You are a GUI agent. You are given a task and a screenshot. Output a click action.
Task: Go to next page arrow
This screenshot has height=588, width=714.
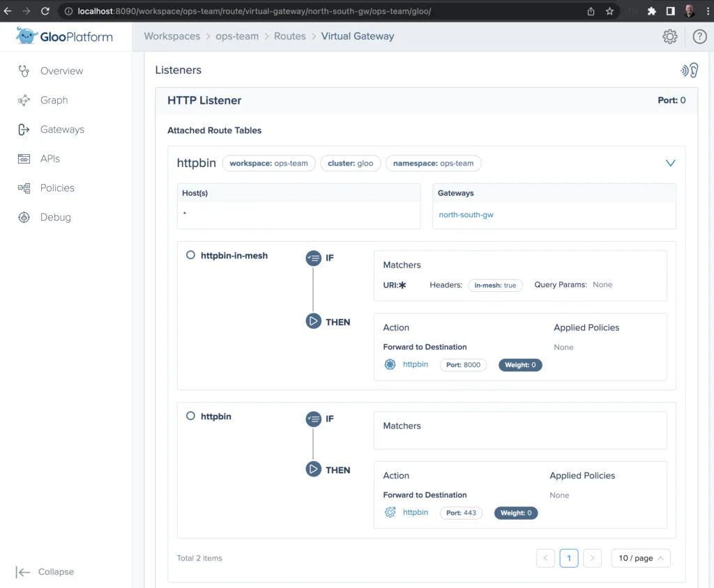click(592, 558)
